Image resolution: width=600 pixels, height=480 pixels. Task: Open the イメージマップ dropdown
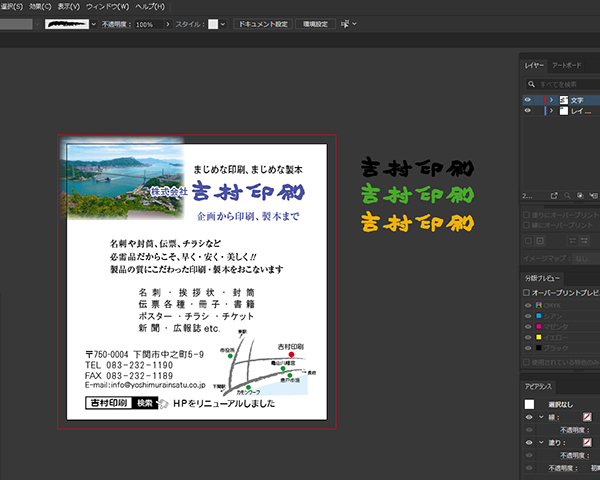click(x=585, y=258)
